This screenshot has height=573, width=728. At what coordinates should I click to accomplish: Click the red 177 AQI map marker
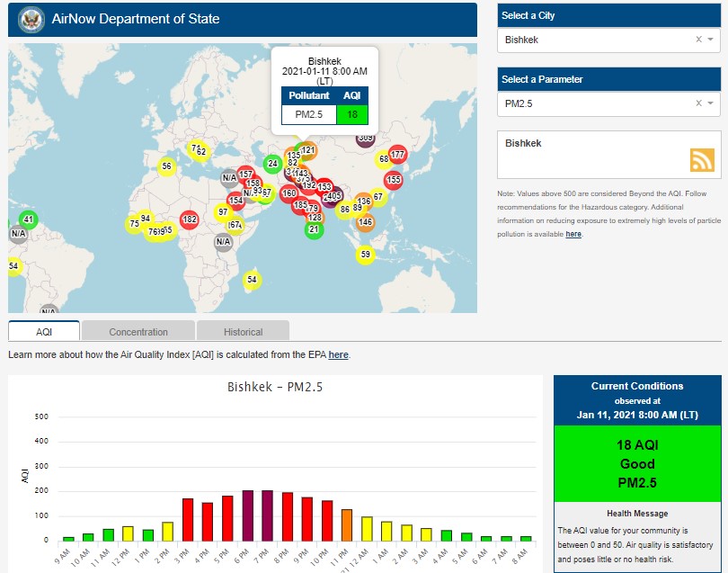[397, 155]
